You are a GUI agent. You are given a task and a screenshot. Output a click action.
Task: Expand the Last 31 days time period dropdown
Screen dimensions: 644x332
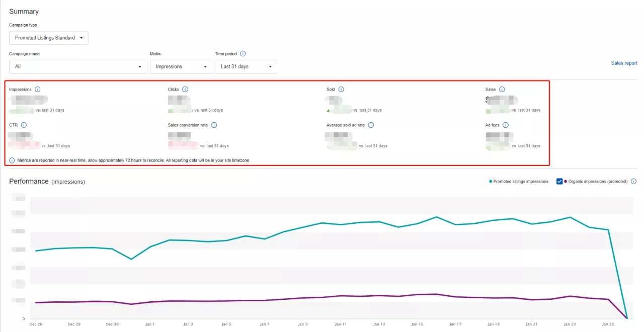[x=246, y=67]
